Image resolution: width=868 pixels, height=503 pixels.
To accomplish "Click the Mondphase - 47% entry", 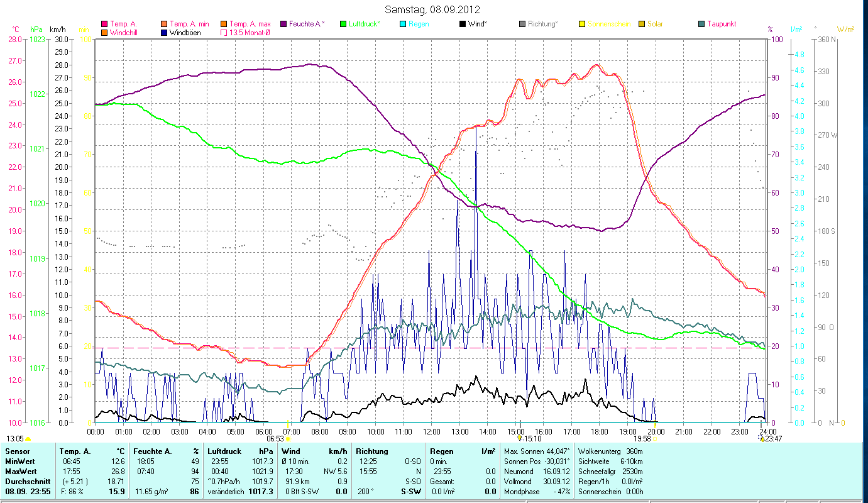I will [x=537, y=491].
